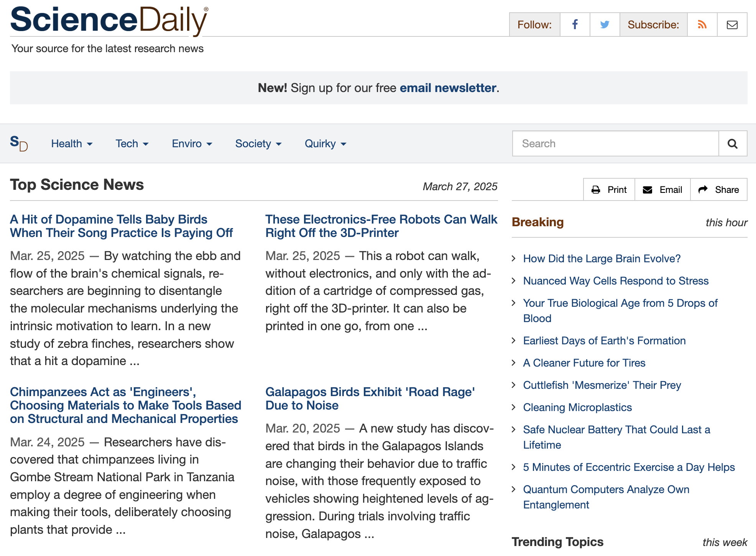Viewport: 756px width, 556px height.
Task: Open the Society menu
Action: point(258,143)
